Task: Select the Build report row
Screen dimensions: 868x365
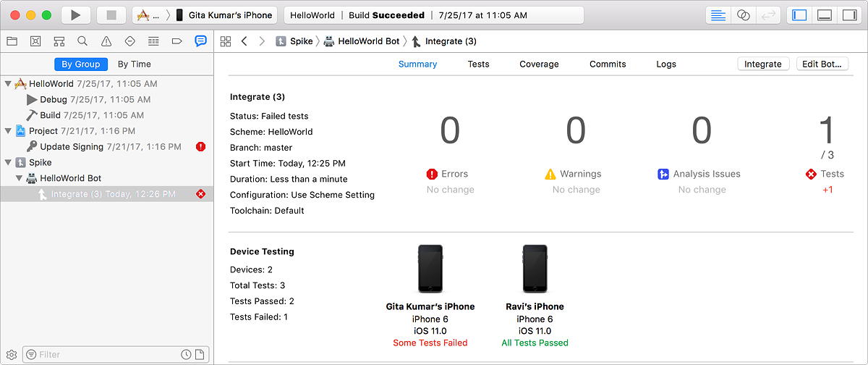Action: coord(107,115)
